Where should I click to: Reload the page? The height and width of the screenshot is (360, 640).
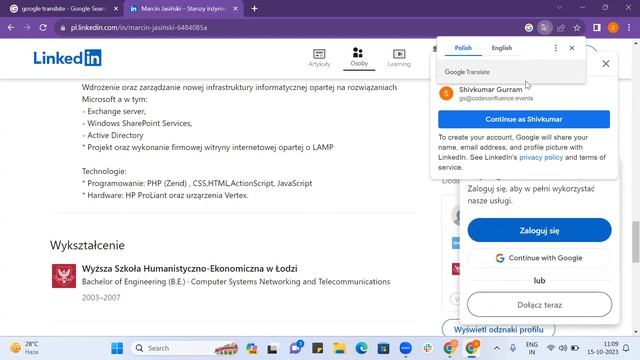pyautogui.click(x=43, y=27)
